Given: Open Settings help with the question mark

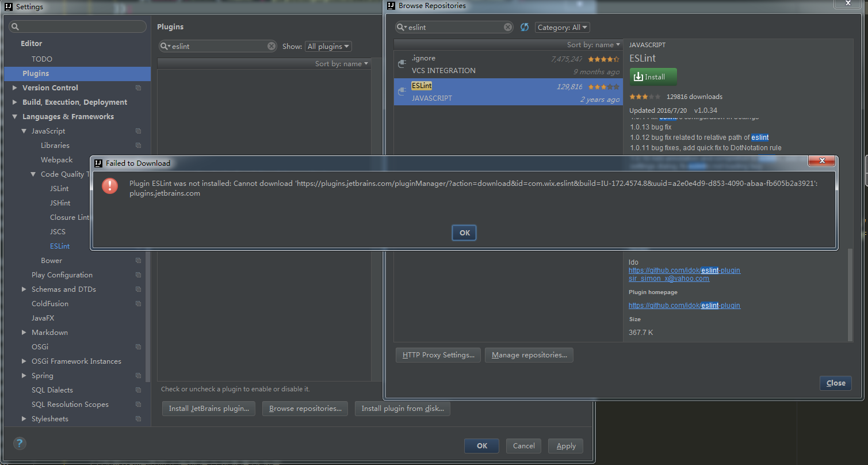Looking at the screenshot, I should [x=20, y=443].
